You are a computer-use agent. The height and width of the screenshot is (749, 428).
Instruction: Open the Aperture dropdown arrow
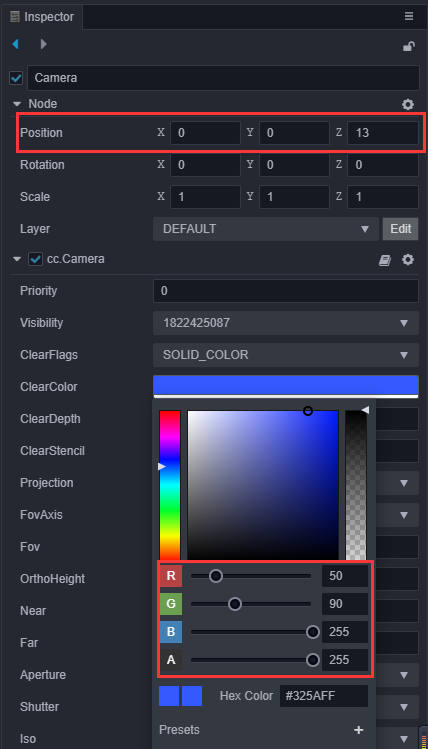[404, 675]
